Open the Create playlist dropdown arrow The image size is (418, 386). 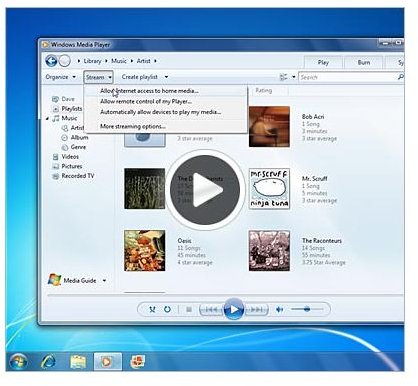coord(166,77)
